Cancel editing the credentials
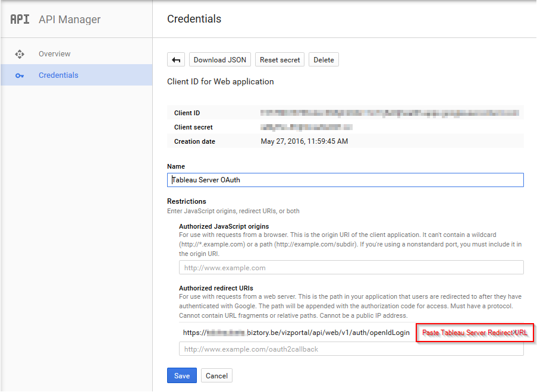The image size is (537, 392). click(x=217, y=375)
